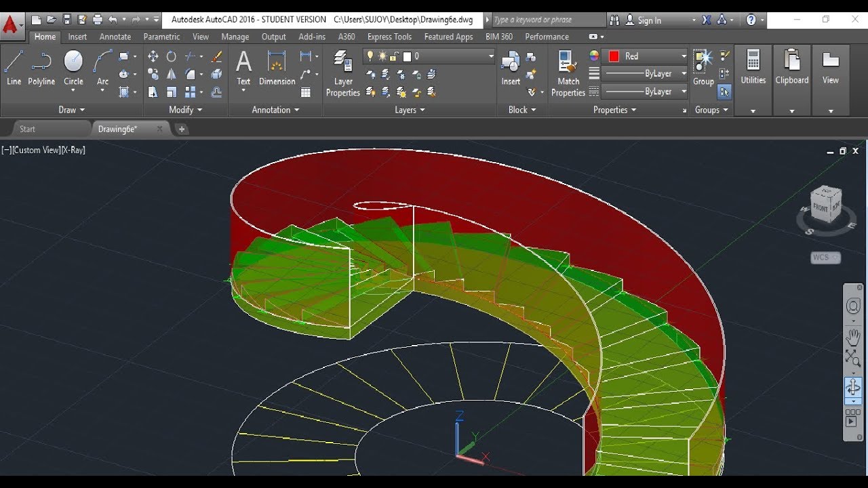Image resolution: width=868 pixels, height=488 pixels.
Task: Open the Full Navigation Wheel in navigation bar
Action: pyautogui.click(x=853, y=306)
